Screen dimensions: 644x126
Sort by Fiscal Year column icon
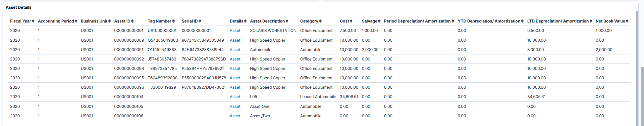[33, 21]
